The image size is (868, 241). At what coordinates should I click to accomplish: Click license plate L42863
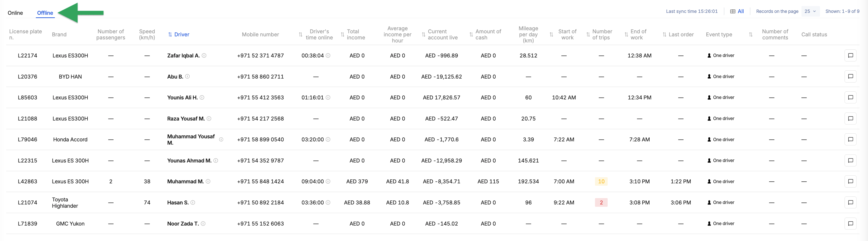click(28, 181)
